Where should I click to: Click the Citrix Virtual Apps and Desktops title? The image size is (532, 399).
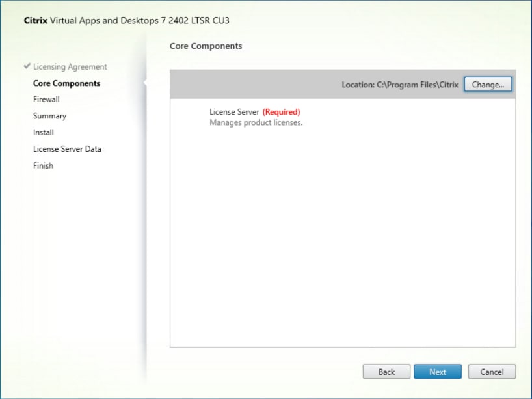(127, 20)
